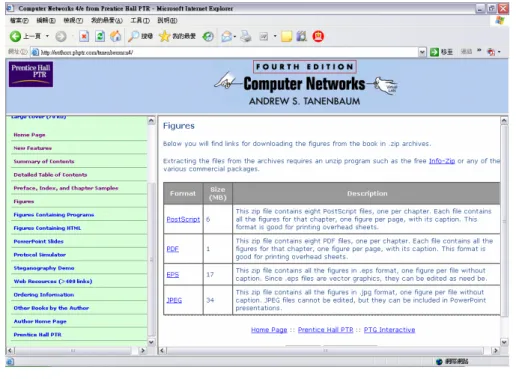516x379 pixels.
Task: Click the green Go arrow button
Action: tap(434, 52)
